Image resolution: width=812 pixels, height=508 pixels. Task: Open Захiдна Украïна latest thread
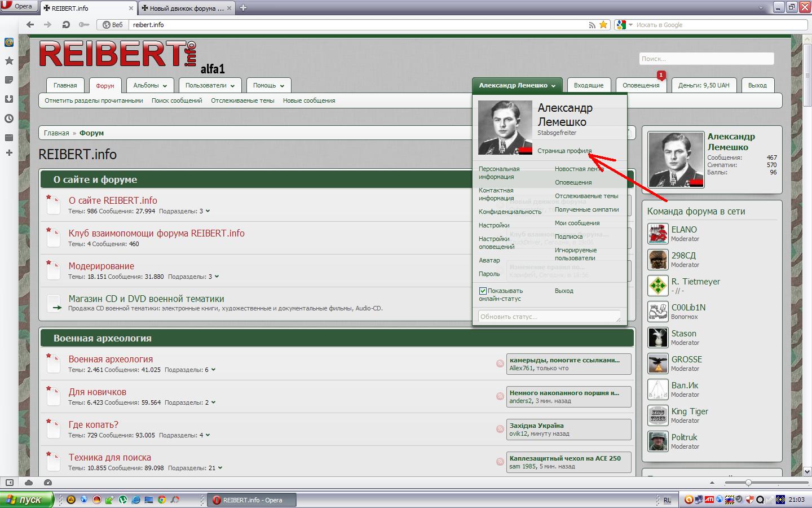(537, 426)
